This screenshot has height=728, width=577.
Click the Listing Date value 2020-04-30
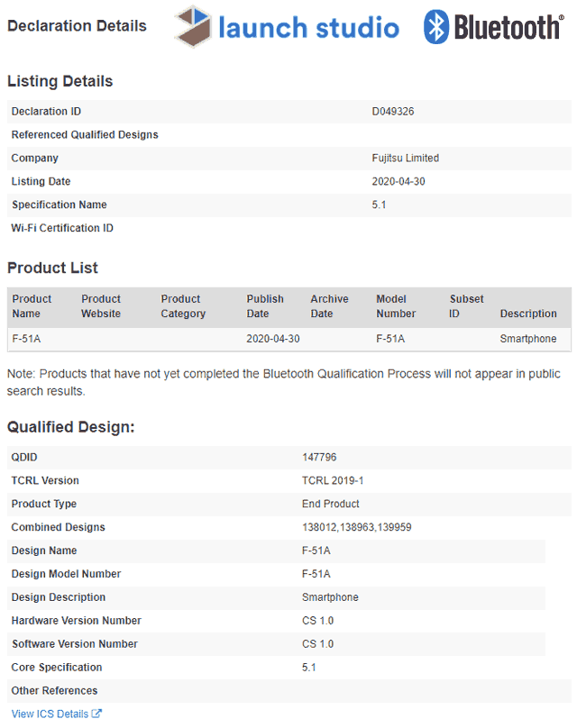click(x=398, y=181)
